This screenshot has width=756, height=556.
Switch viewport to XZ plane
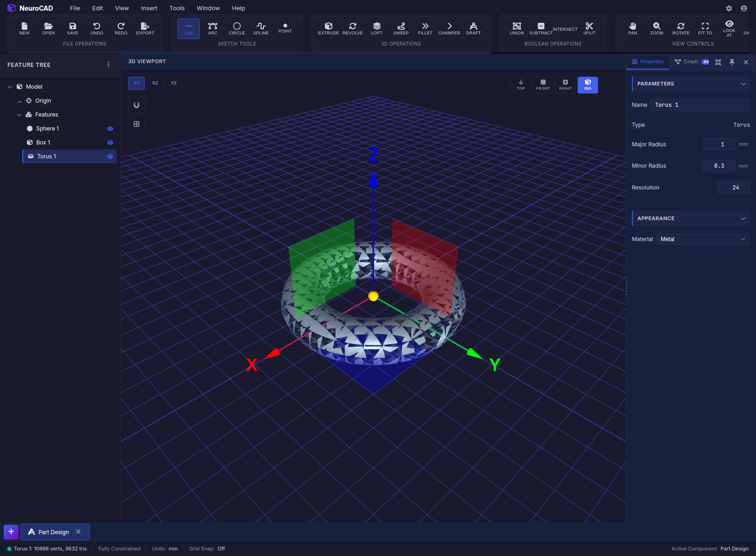coord(155,83)
